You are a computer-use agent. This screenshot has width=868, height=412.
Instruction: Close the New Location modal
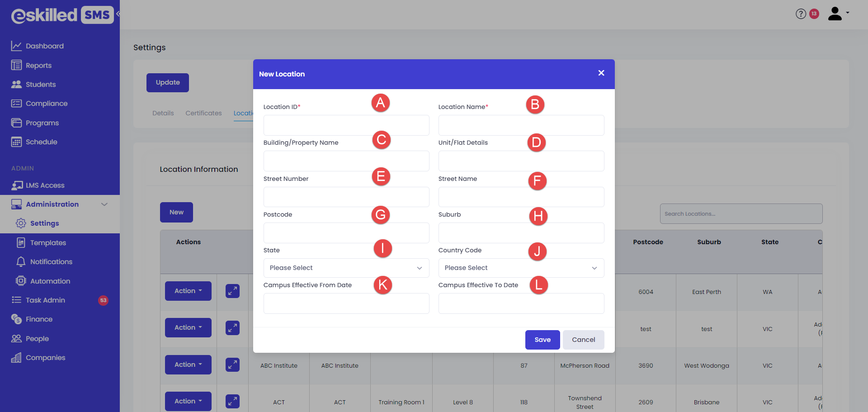[601, 73]
